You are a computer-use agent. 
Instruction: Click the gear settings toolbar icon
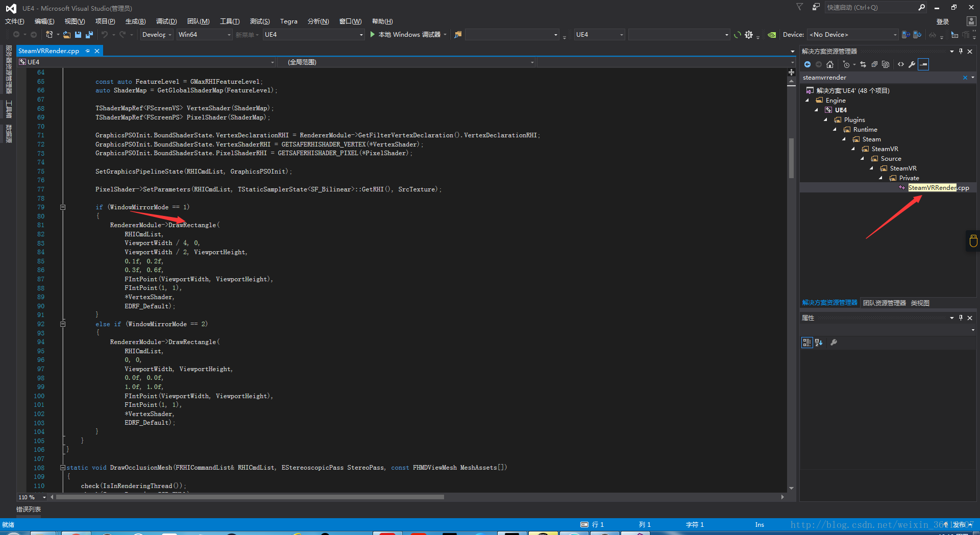coord(749,35)
